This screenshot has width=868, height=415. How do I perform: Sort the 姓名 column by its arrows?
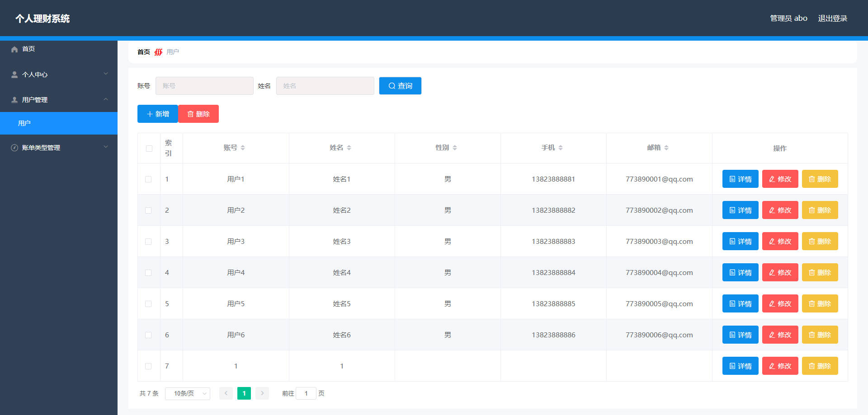point(349,148)
